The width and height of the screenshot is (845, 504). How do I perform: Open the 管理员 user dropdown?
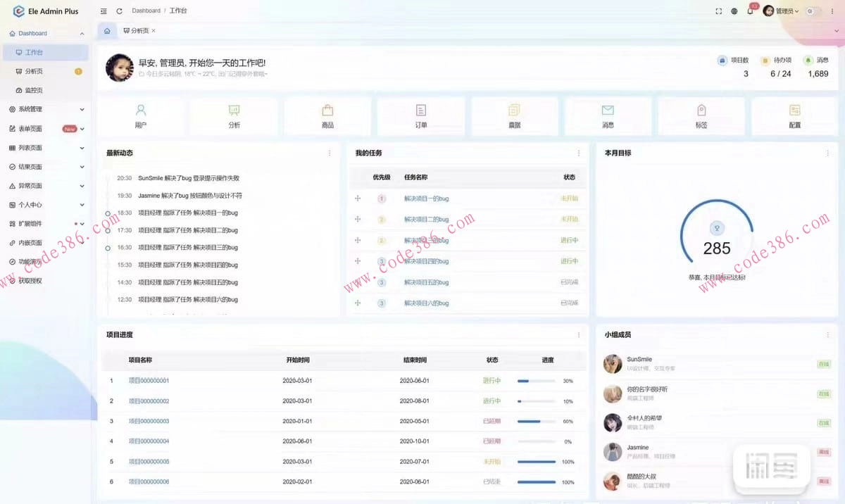tap(782, 11)
